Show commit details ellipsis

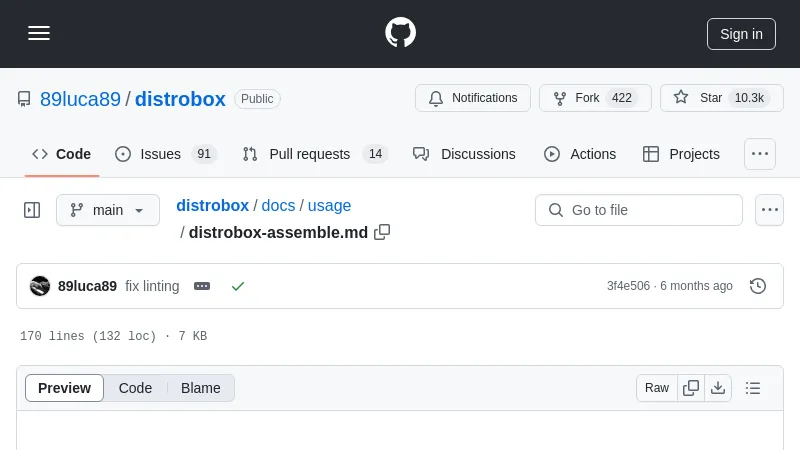point(202,286)
